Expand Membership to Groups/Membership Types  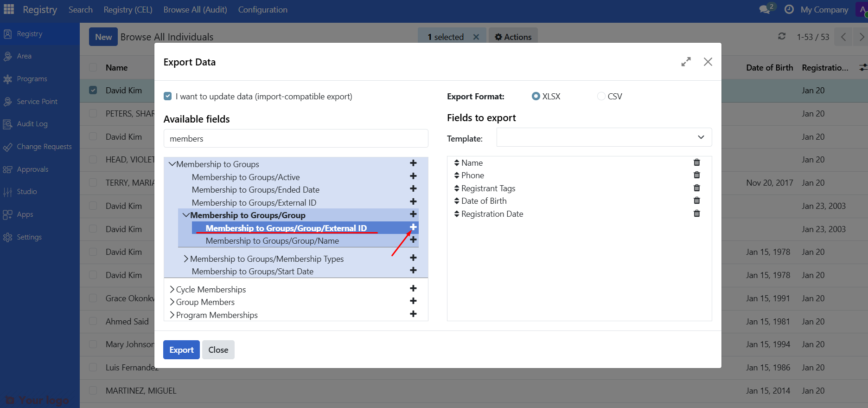[186, 259]
